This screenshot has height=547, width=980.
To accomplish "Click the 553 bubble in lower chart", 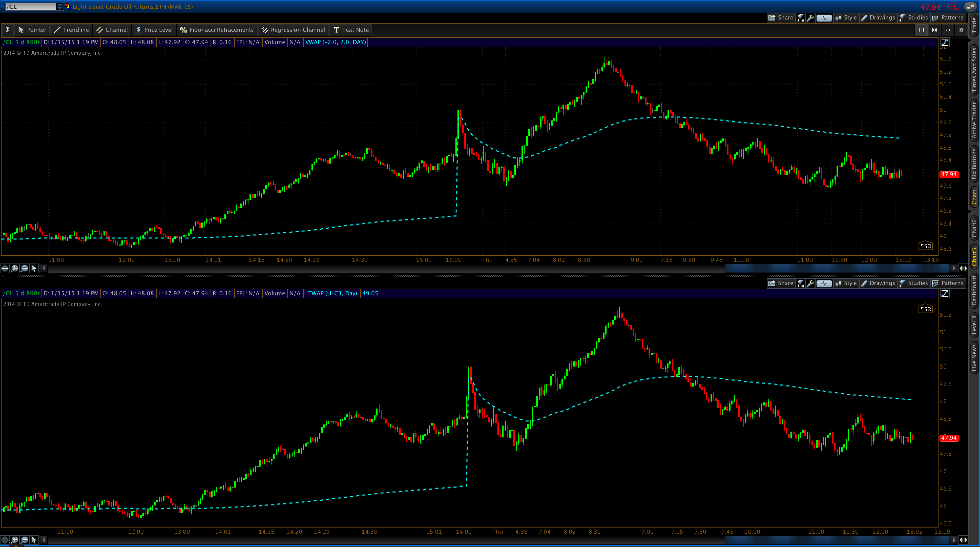I will tap(926, 309).
